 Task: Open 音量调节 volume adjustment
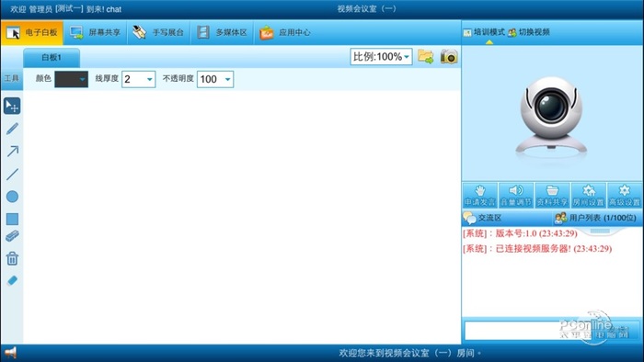click(516, 196)
